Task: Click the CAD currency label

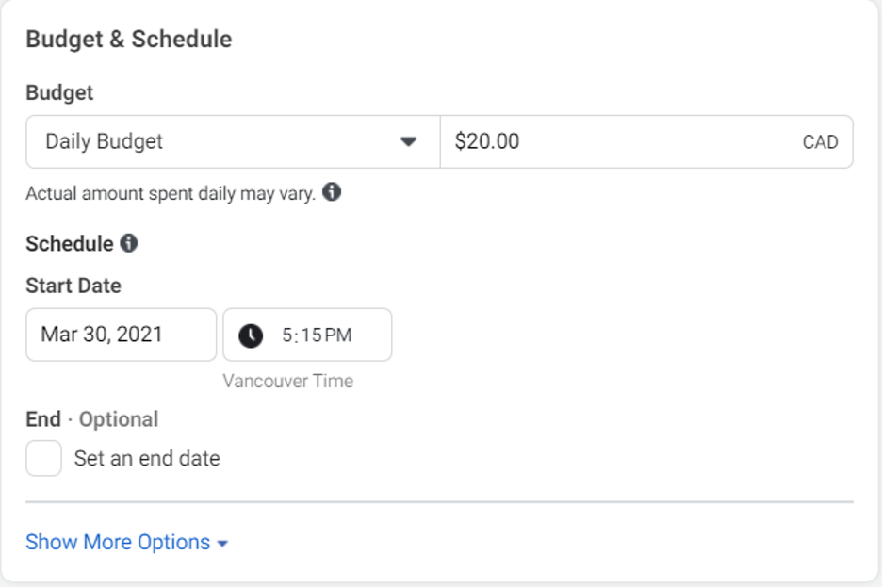Action: 820,141
